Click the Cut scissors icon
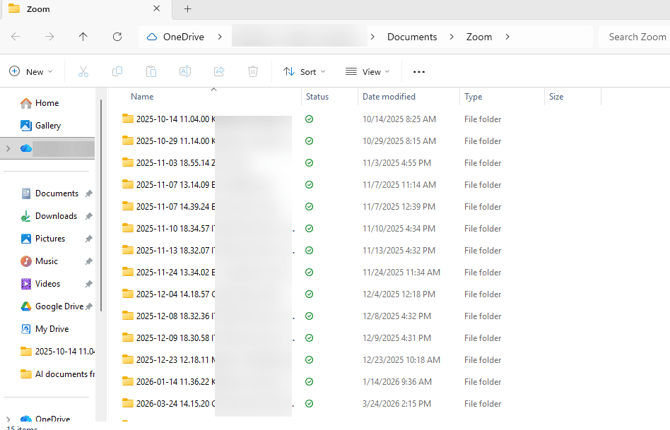Viewport: 670px width, 430px height. [x=83, y=72]
